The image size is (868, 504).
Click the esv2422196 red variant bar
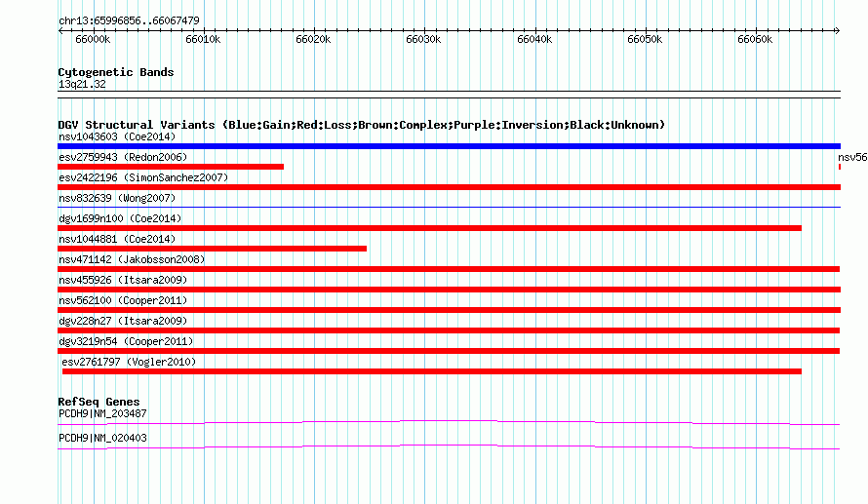tap(449, 187)
